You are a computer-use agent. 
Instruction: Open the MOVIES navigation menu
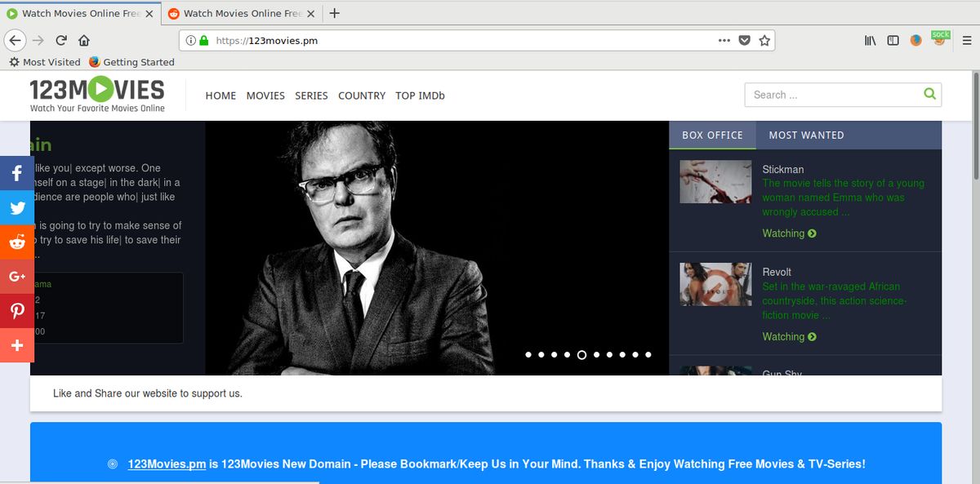click(x=265, y=95)
